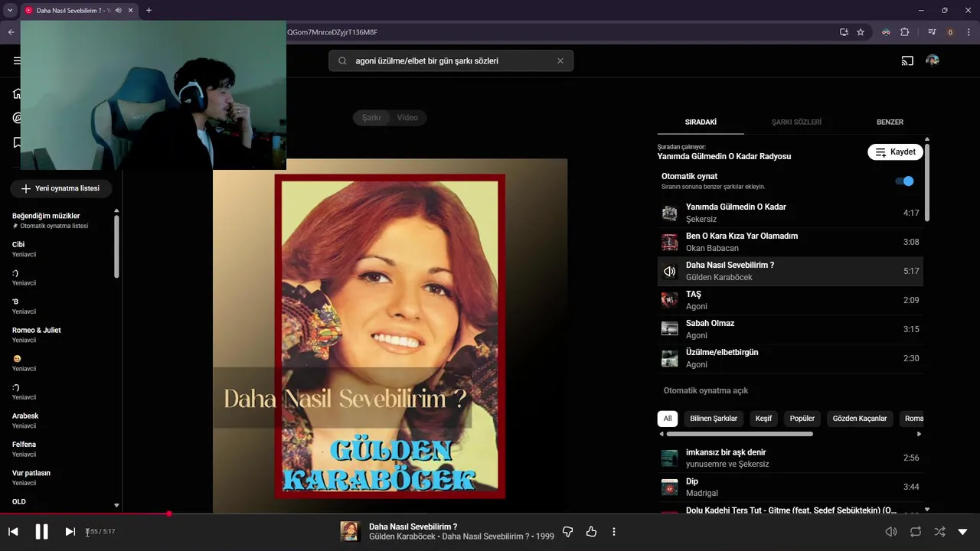
Task: Open a new browser tab with plus
Action: (x=149, y=10)
